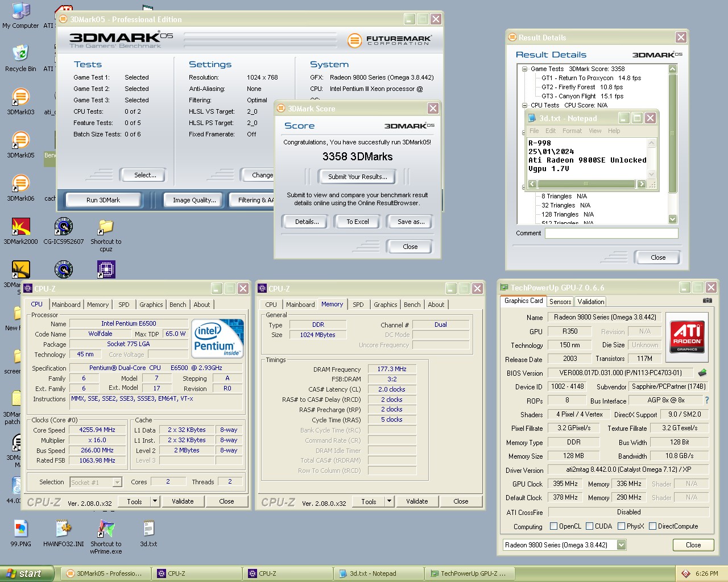728x582 pixels.
Task: Collapse the Game Tests tree node
Action: pos(524,69)
